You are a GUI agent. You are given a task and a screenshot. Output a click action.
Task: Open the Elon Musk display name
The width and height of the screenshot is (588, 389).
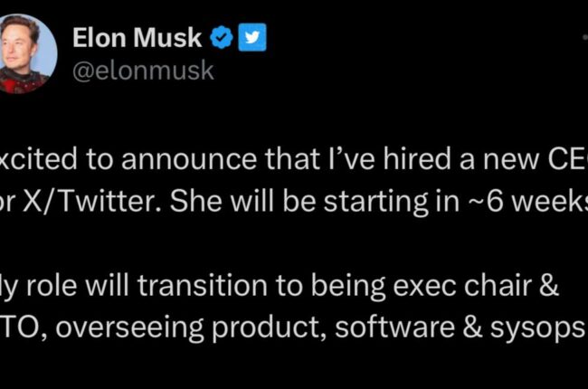tap(138, 39)
